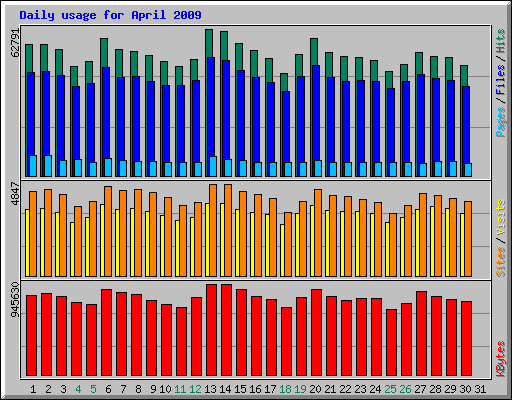The height and width of the screenshot is (400, 512).
Task: Click the 'Pages' legend label
Action: [501, 122]
